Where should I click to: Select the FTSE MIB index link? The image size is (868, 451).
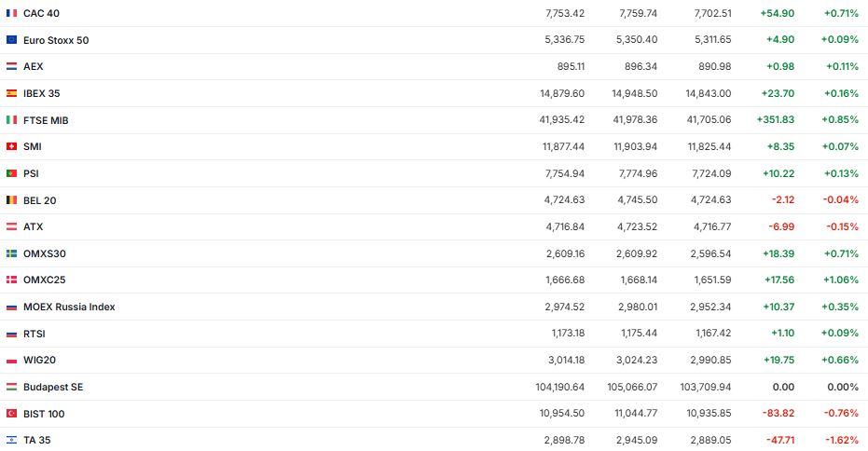[46, 120]
